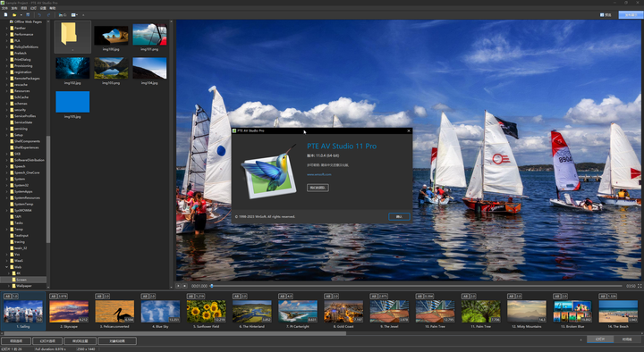Viewport: 644px width, 352px height.
Task: Play the slideshow preview
Action: [x=178, y=286]
